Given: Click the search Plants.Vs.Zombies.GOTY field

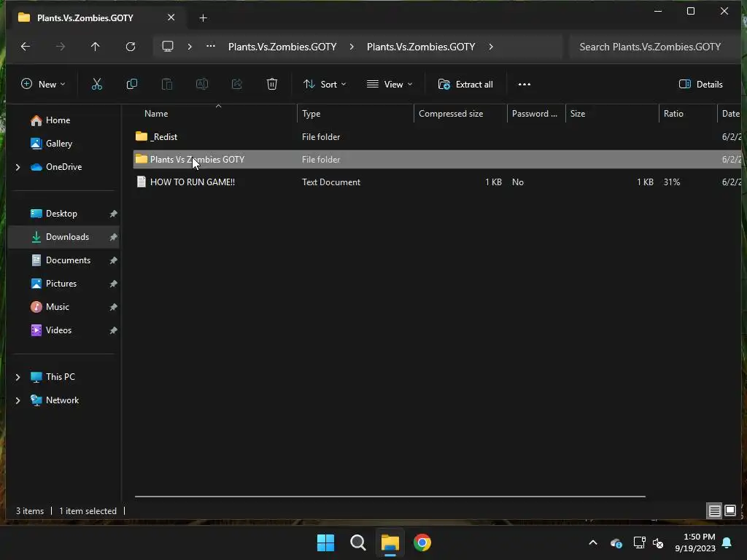Looking at the screenshot, I should pyautogui.click(x=654, y=47).
